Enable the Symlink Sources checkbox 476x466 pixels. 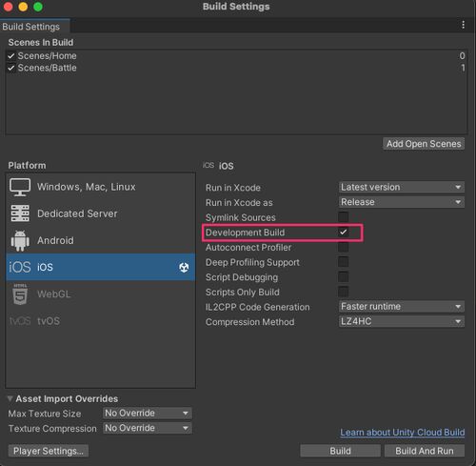pos(343,217)
